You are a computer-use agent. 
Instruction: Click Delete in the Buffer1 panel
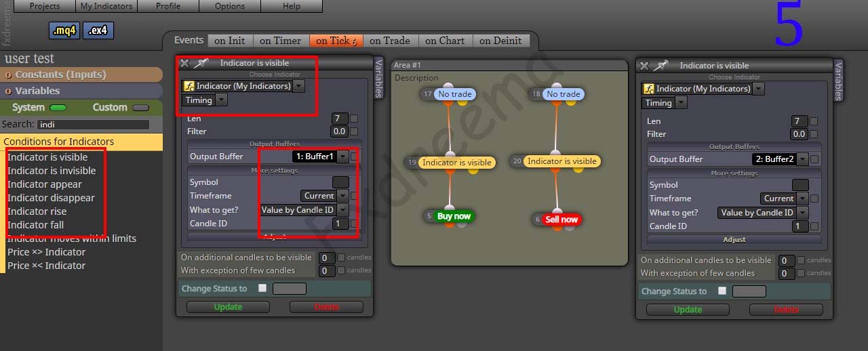point(327,307)
